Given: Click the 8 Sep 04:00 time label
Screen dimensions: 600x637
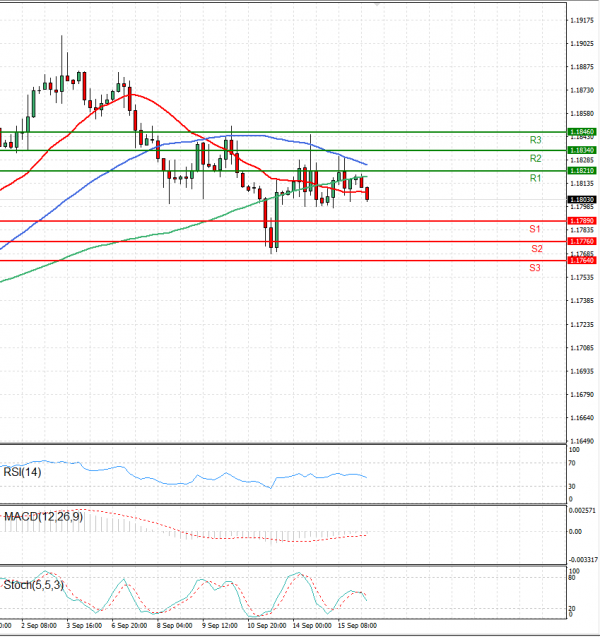Looking at the screenshot, I should click(x=174, y=626).
